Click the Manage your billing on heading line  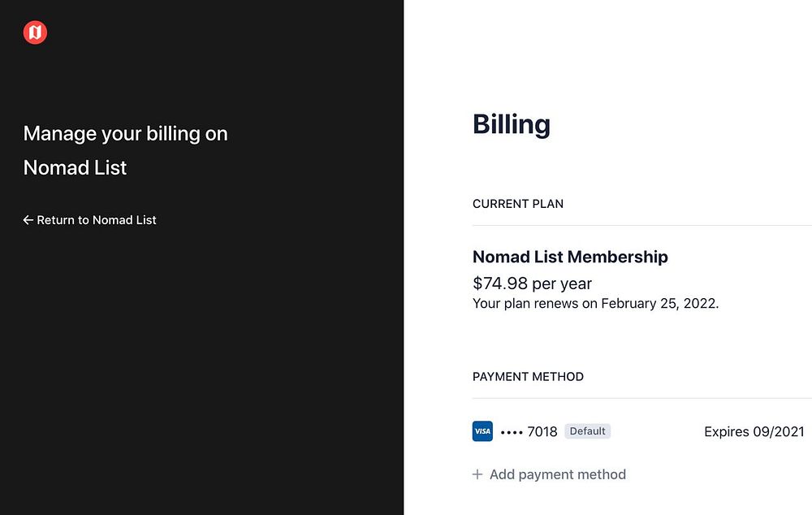click(x=125, y=133)
